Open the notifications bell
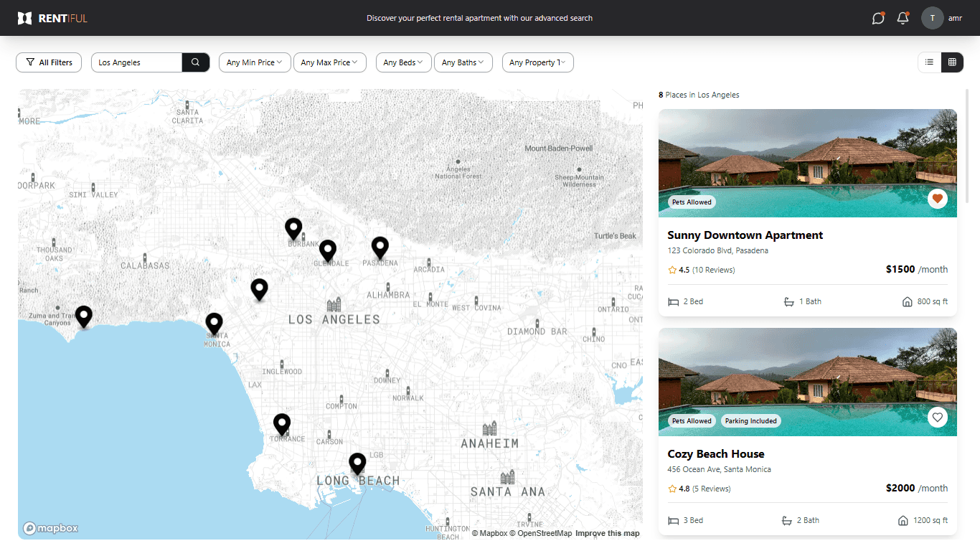Screen dimensions: 980x551 tap(903, 18)
